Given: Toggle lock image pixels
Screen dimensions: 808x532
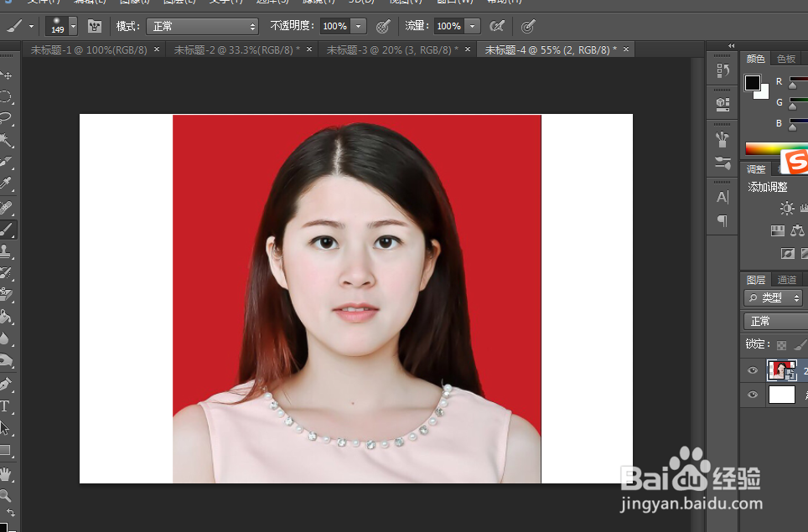Looking at the screenshot, I should 800,344.
